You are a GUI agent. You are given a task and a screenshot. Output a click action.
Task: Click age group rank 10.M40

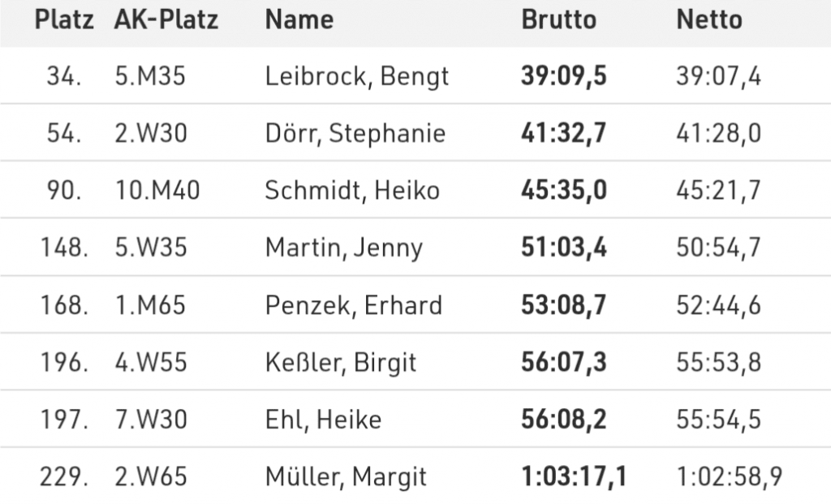tap(157, 191)
